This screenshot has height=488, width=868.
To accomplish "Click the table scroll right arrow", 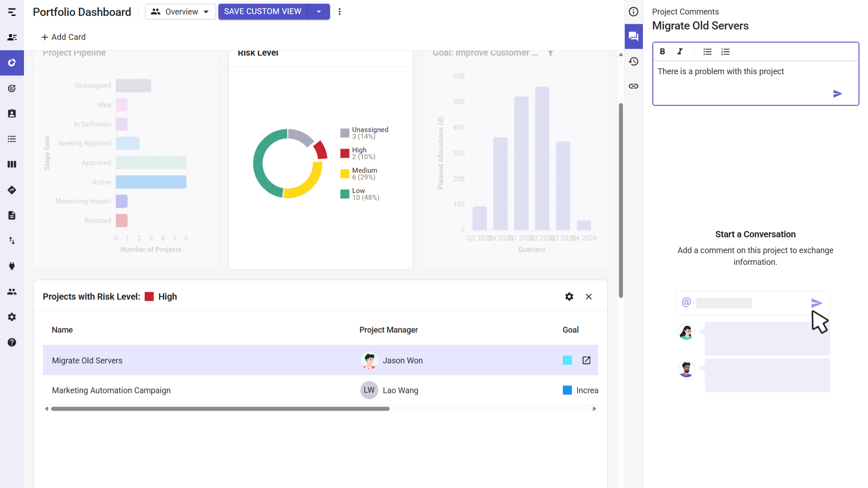I will tap(594, 408).
